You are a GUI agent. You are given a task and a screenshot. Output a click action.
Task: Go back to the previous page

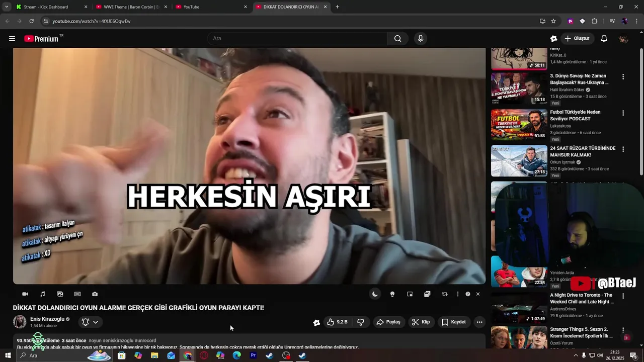click(x=7, y=21)
